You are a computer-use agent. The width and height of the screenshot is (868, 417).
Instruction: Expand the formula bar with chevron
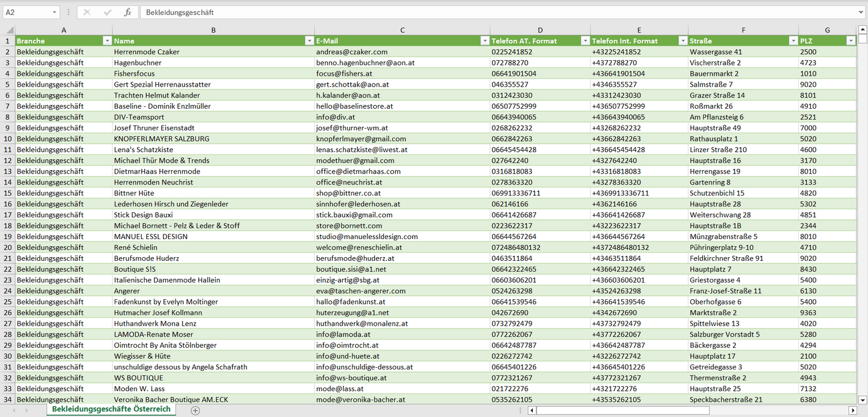tap(862, 12)
